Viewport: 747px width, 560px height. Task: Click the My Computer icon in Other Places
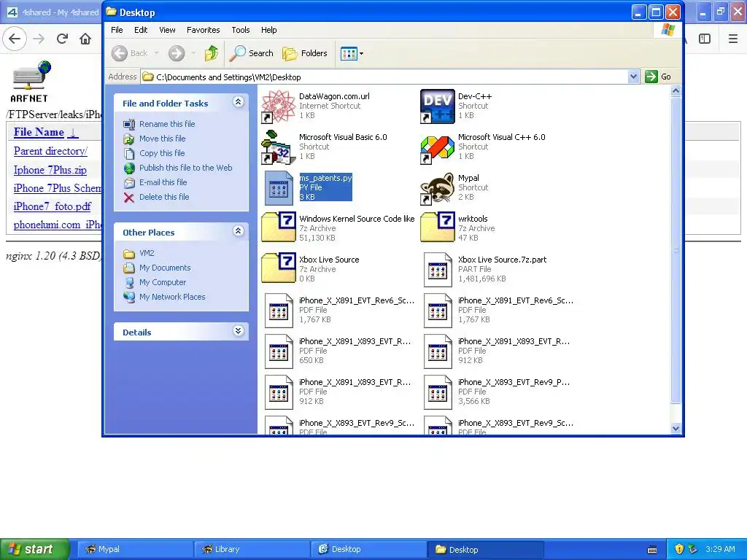[x=129, y=282]
